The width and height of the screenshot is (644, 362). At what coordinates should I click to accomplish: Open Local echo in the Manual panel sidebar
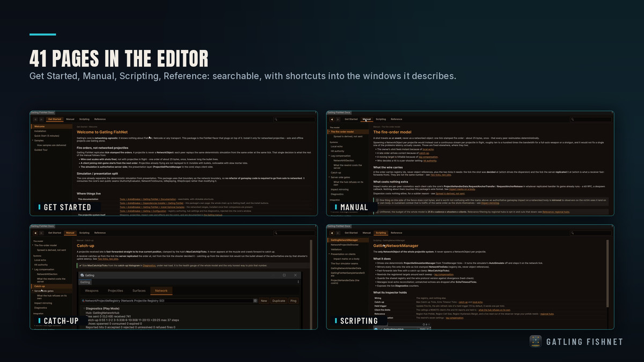click(336, 146)
